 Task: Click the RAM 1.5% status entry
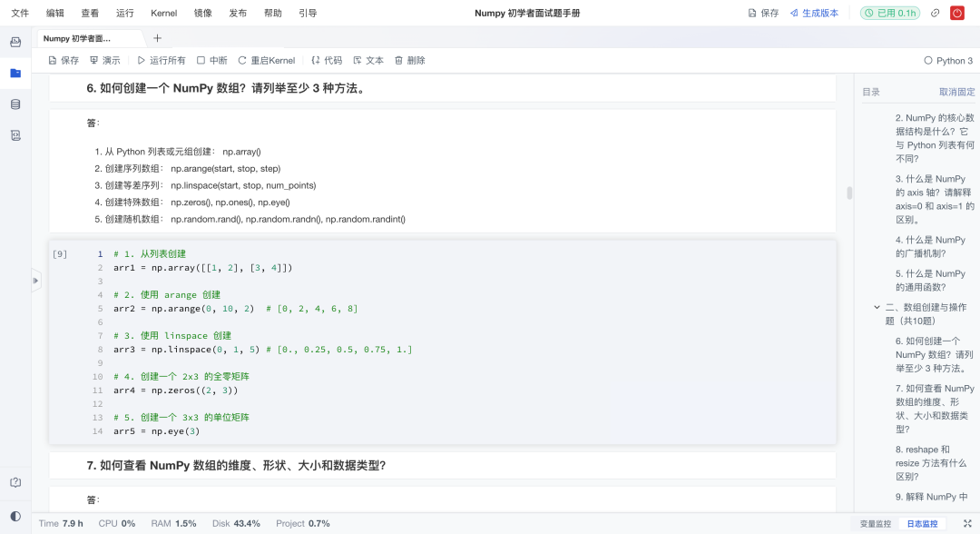(173, 523)
